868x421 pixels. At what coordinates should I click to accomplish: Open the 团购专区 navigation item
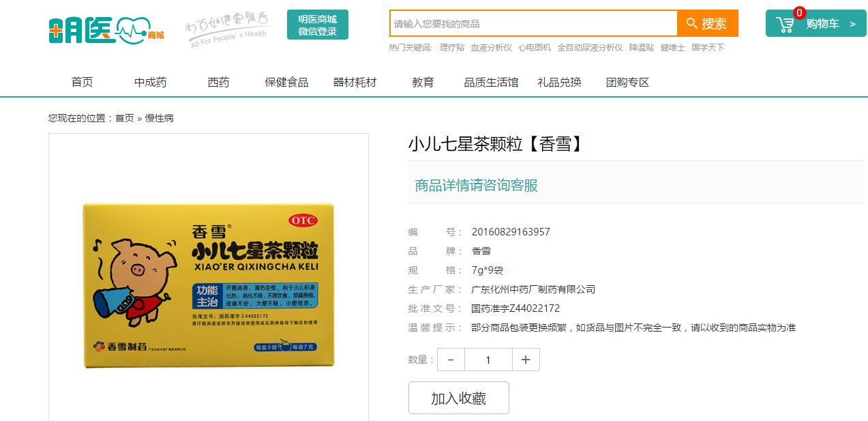[x=627, y=83]
